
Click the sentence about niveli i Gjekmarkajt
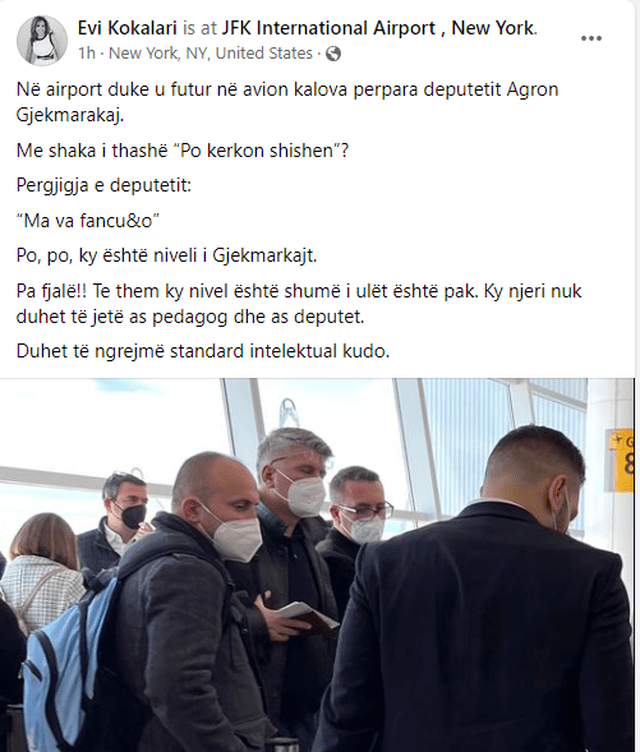pyautogui.click(x=166, y=255)
